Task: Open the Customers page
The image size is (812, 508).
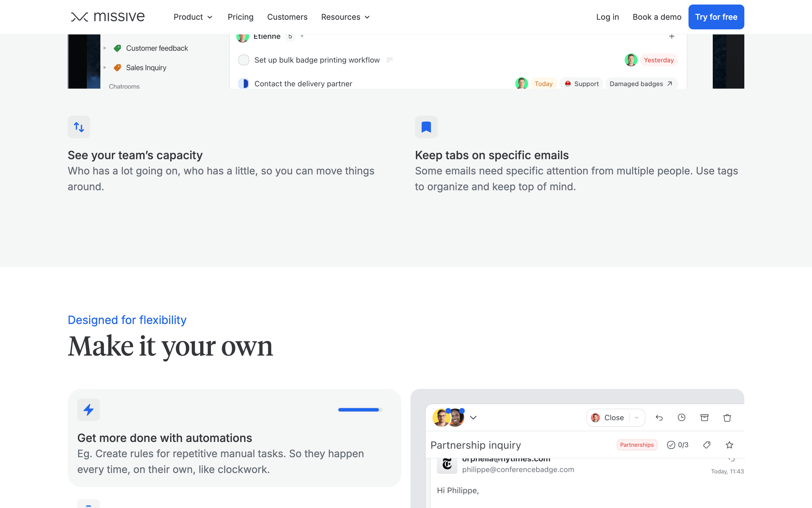Action: click(x=287, y=17)
